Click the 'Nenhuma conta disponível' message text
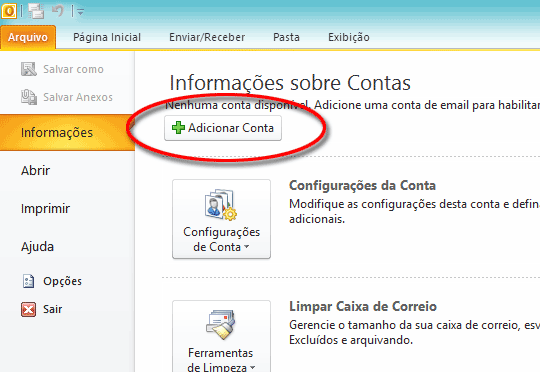This screenshot has width=540, height=372. (x=352, y=105)
